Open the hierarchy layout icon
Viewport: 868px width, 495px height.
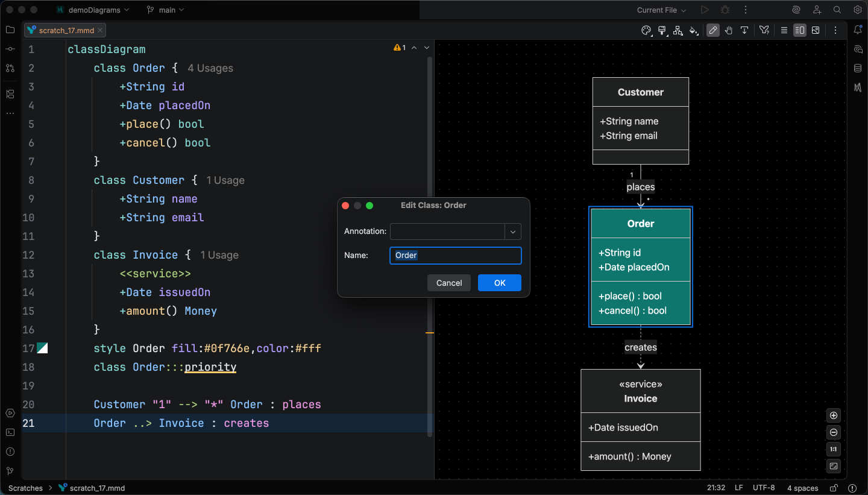(x=678, y=30)
